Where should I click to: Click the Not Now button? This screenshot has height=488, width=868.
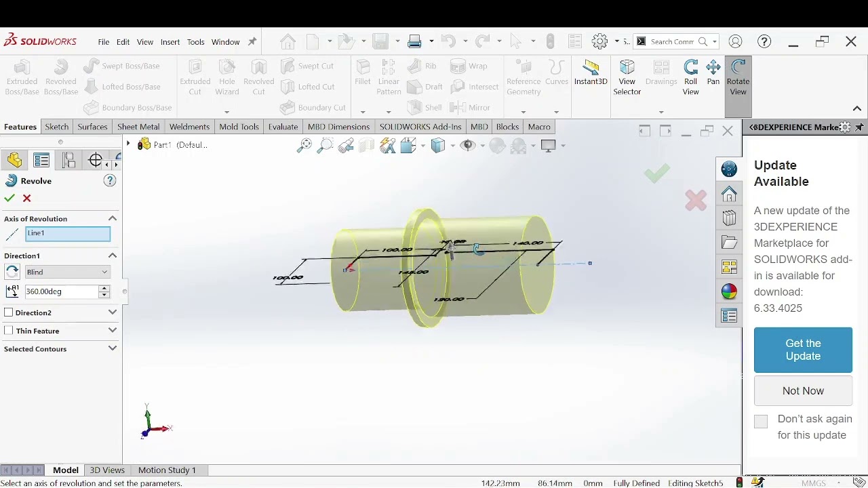803,390
